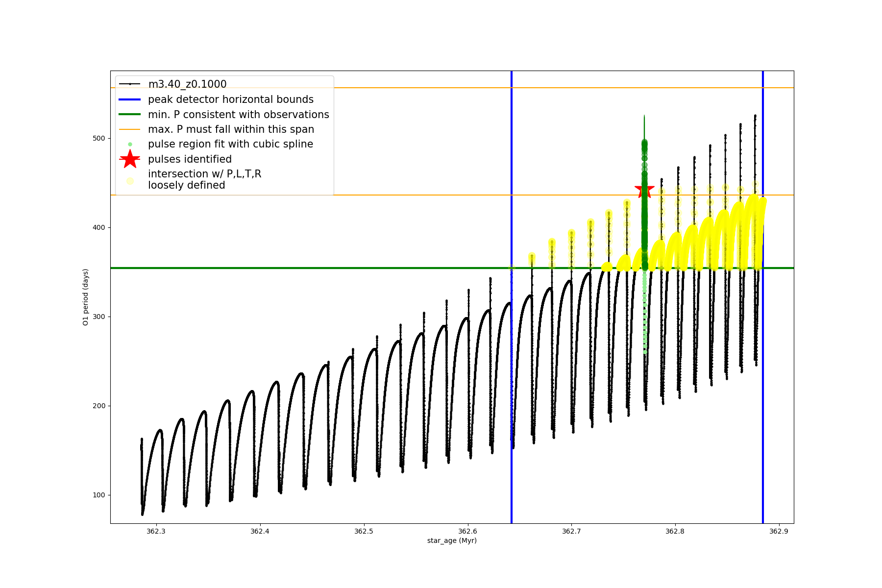This screenshot has height=588, width=882.
Task: Click the 362.3 tick label on the x-axis
Action: point(156,531)
